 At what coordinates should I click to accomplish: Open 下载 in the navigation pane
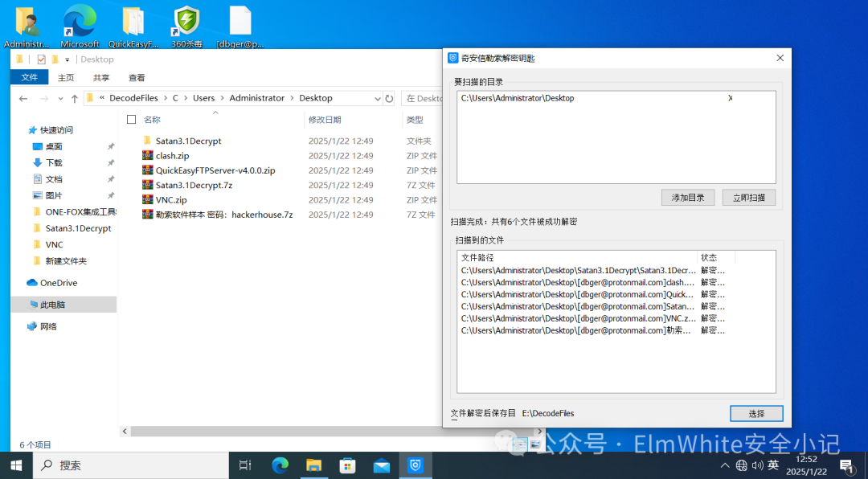point(54,163)
